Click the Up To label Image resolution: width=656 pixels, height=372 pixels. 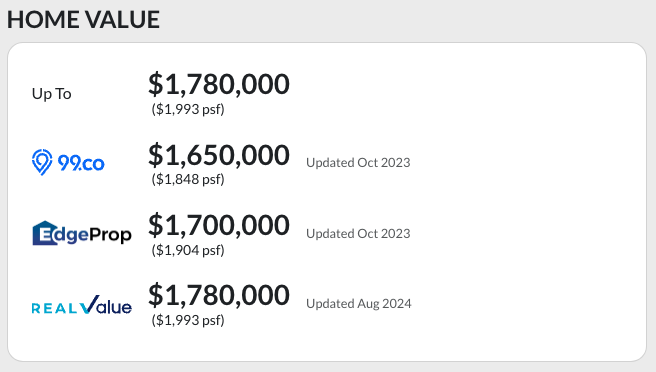[51, 94]
